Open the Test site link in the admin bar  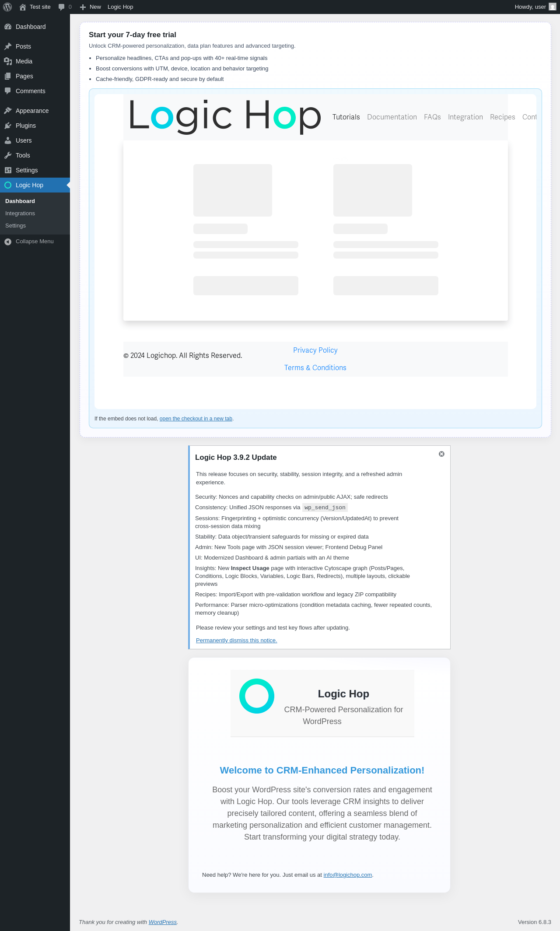click(35, 7)
